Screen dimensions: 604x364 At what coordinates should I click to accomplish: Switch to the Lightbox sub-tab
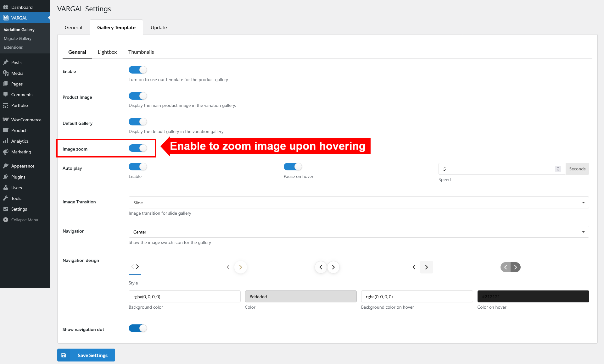click(107, 52)
